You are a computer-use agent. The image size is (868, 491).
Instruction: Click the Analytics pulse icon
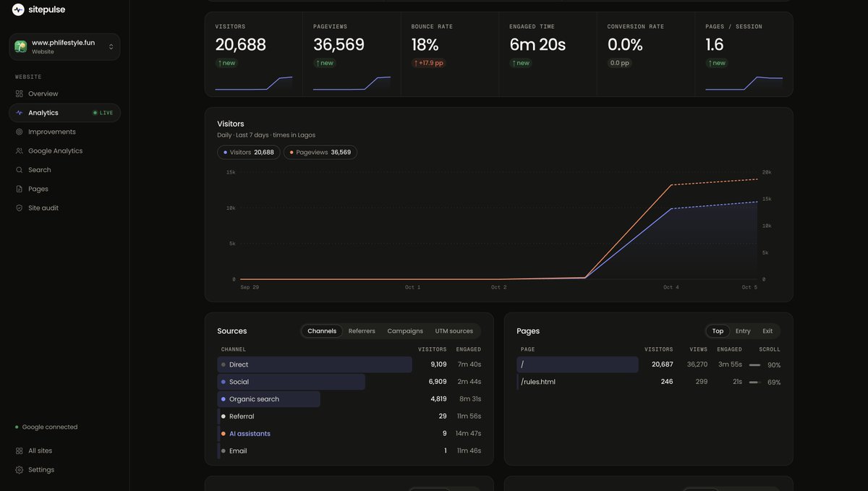[x=20, y=113]
